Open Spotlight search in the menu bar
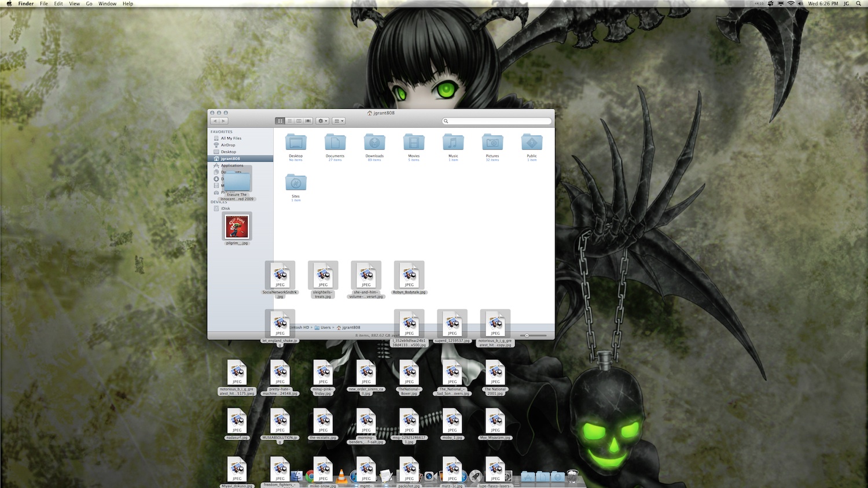This screenshot has height=488, width=868. tap(859, 3)
